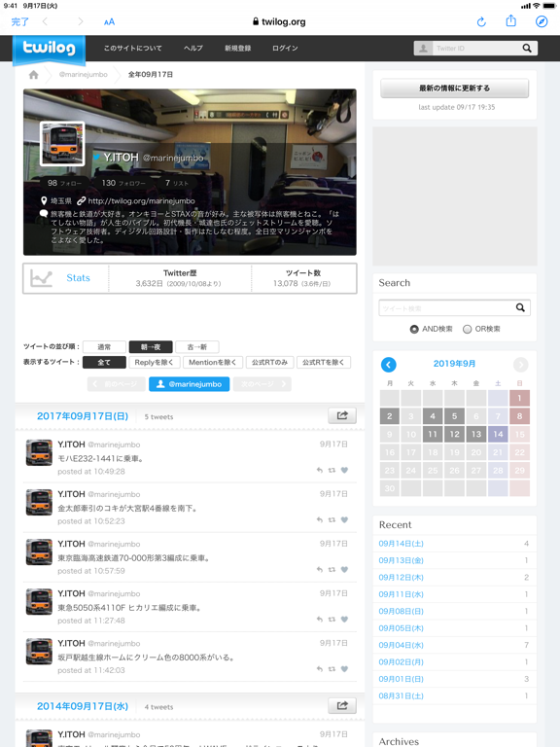Click the profile avatar train thumbnail
Screen dimensions: 560x747
coord(62,143)
